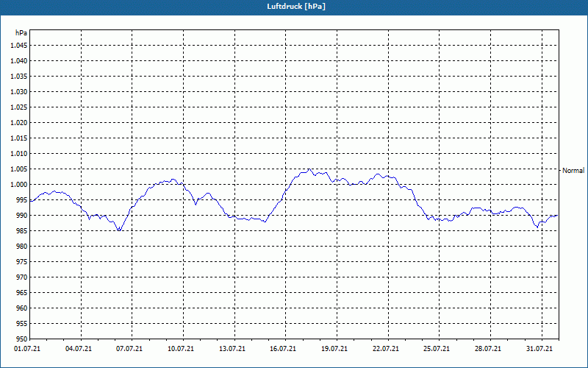Click the Luftdruck [hPa] chart title
The width and height of the screenshot is (588, 368).
[x=296, y=7]
